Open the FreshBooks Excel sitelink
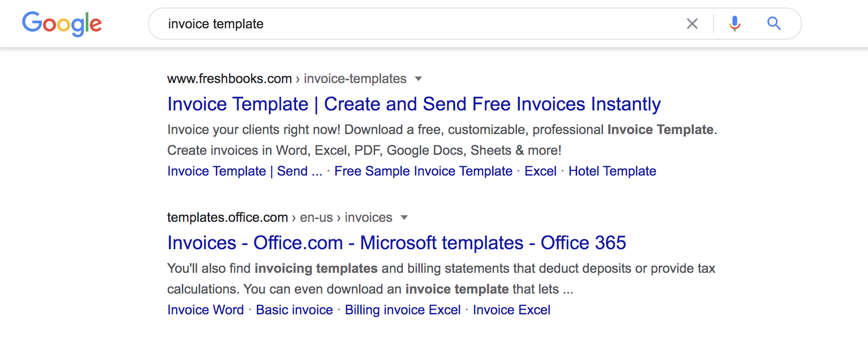Image resolution: width=868 pixels, height=337 pixels. point(540,171)
